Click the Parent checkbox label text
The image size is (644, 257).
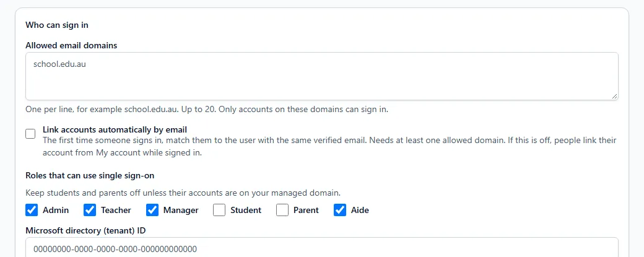tap(306, 210)
